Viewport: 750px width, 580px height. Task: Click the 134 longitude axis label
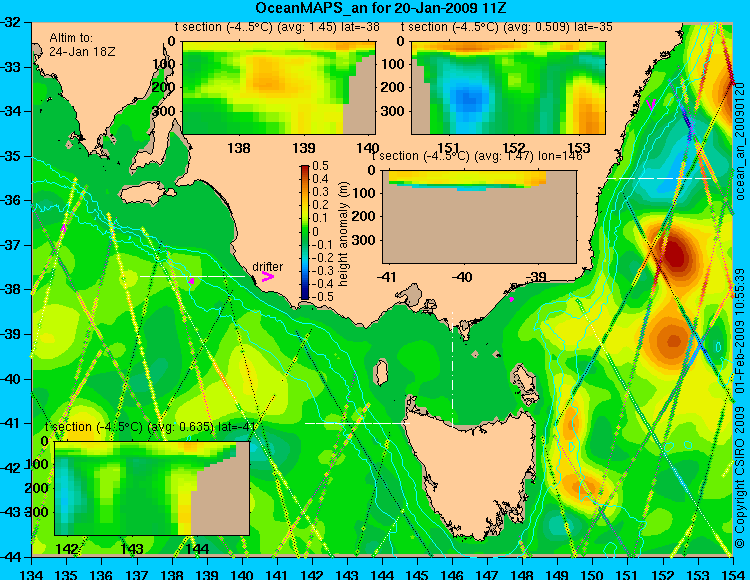click(32, 574)
